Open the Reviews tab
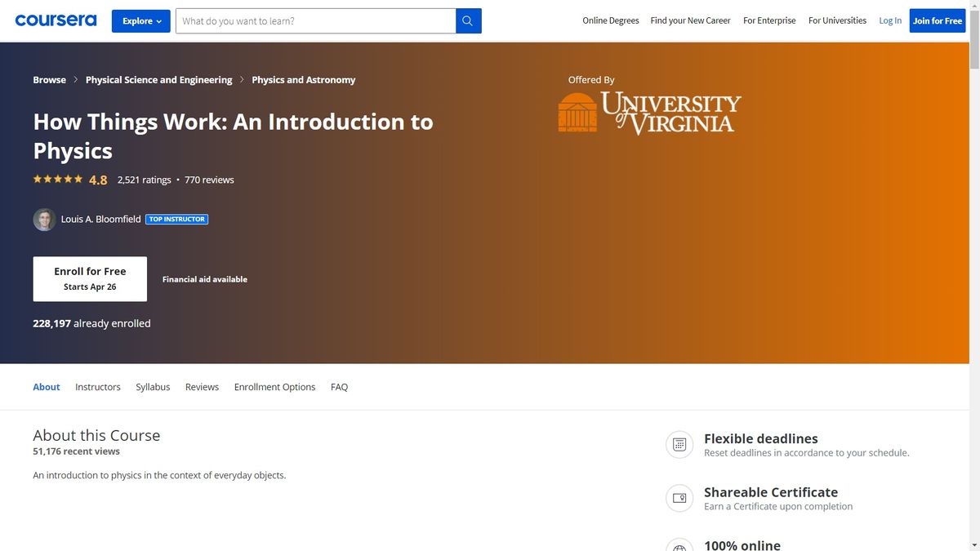 [x=201, y=386]
